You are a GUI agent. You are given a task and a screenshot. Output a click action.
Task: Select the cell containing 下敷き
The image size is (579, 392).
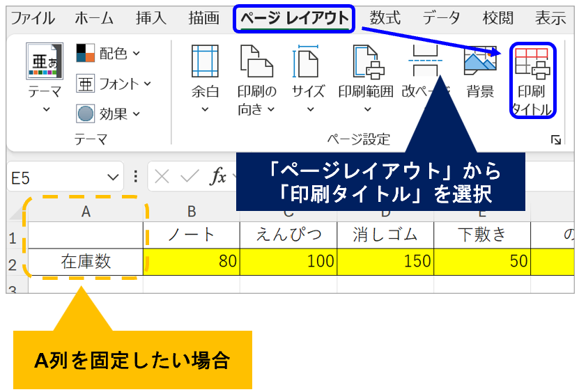[482, 235]
